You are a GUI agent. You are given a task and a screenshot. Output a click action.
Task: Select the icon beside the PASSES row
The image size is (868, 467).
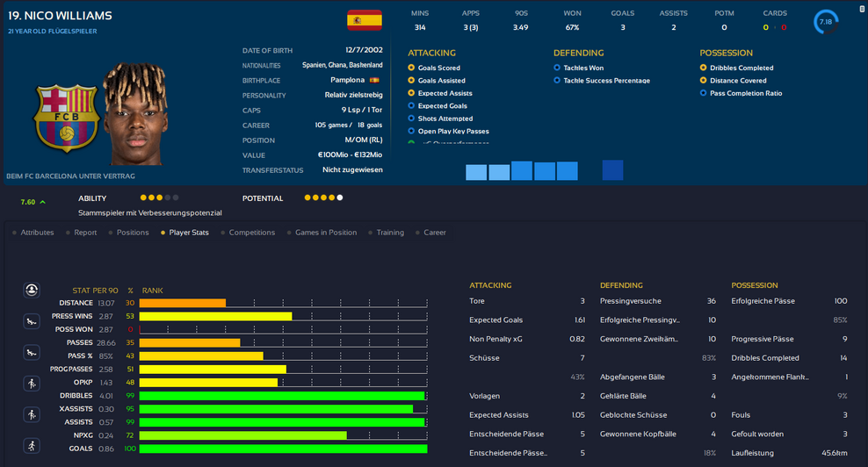click(x=33, y=352)
